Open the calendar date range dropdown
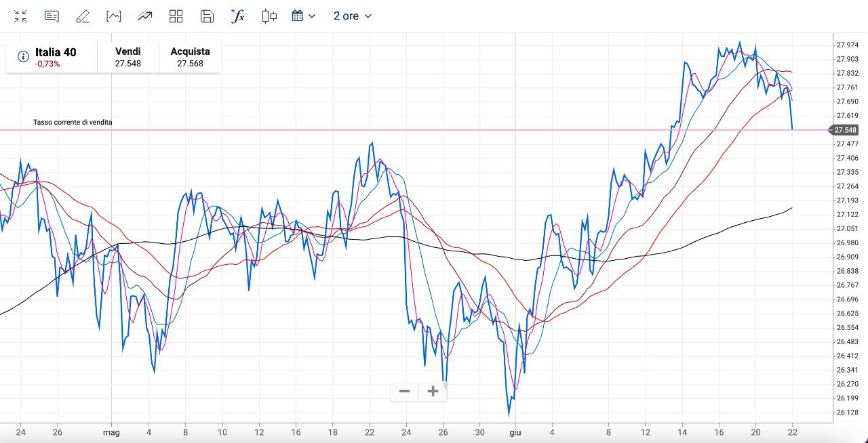This screenshot has height=443, width=868. point(303,16)
